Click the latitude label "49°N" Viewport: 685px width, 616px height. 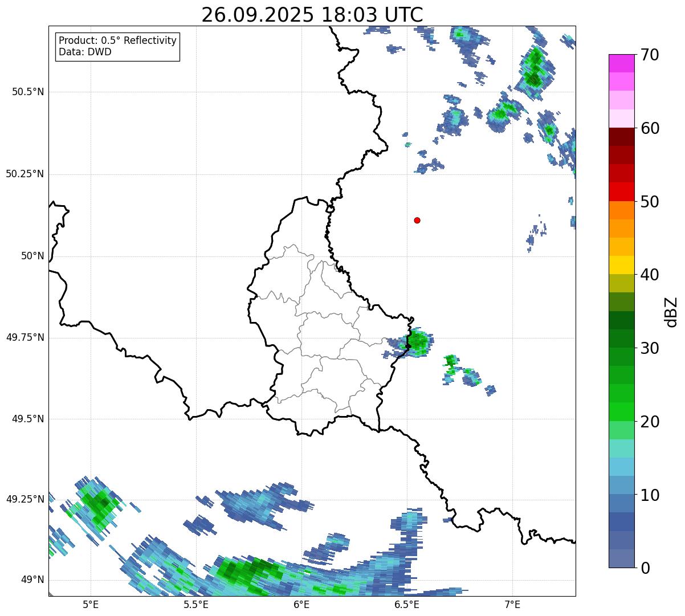[32, 580]
